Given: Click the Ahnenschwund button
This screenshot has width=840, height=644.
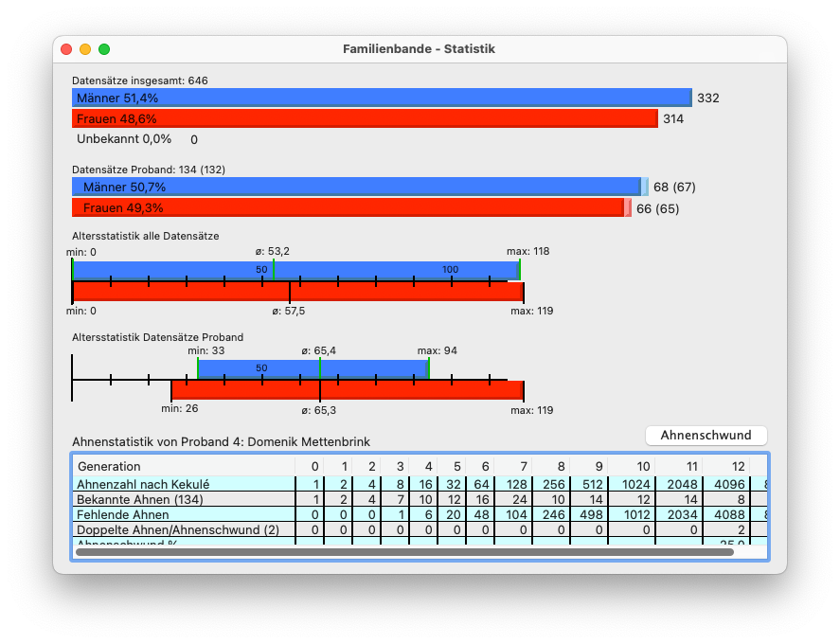Looking at the screenshot, I should click(x=706, y=436).
